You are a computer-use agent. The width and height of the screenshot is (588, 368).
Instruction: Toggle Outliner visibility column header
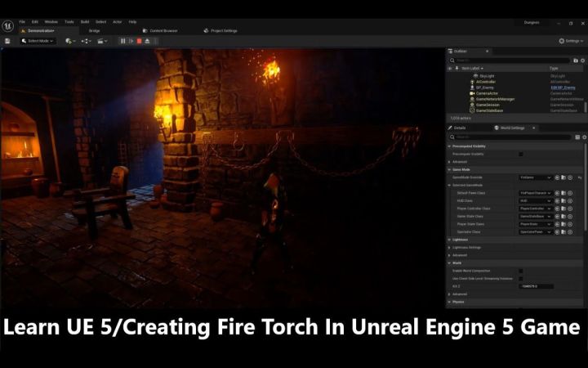(450, 69)
